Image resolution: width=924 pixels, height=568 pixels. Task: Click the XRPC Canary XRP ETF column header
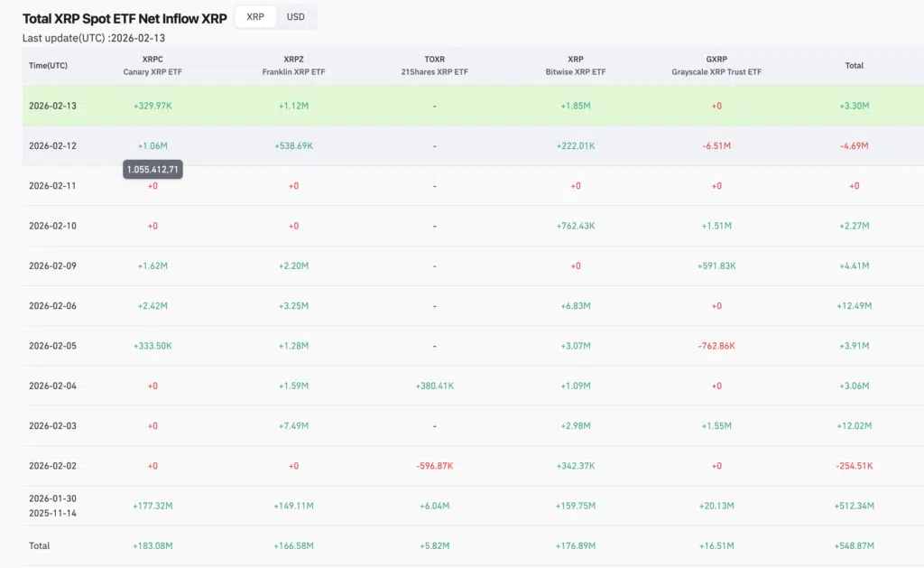[152, 65]
